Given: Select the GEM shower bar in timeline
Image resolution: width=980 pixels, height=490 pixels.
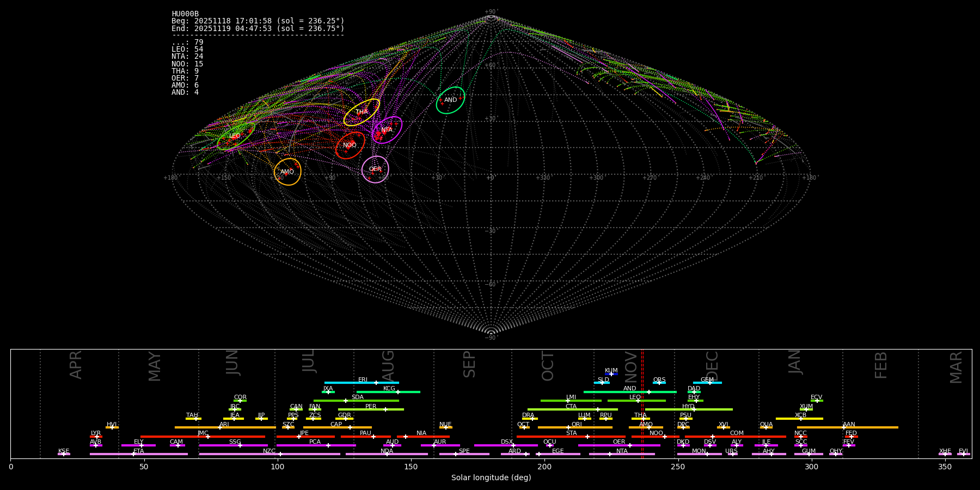Looking at the screenshot, I should (x=707, y=383).
